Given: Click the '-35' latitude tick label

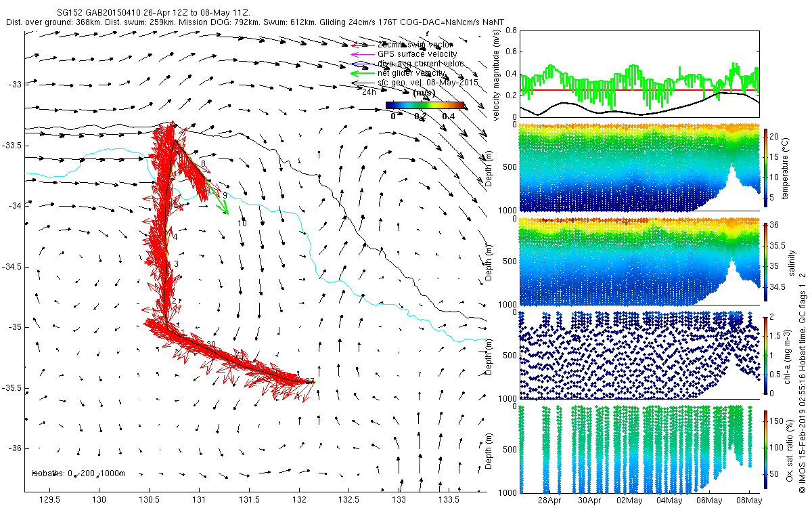Looking at the screenshot, I should pyautogui.click(x=14, y=327).
